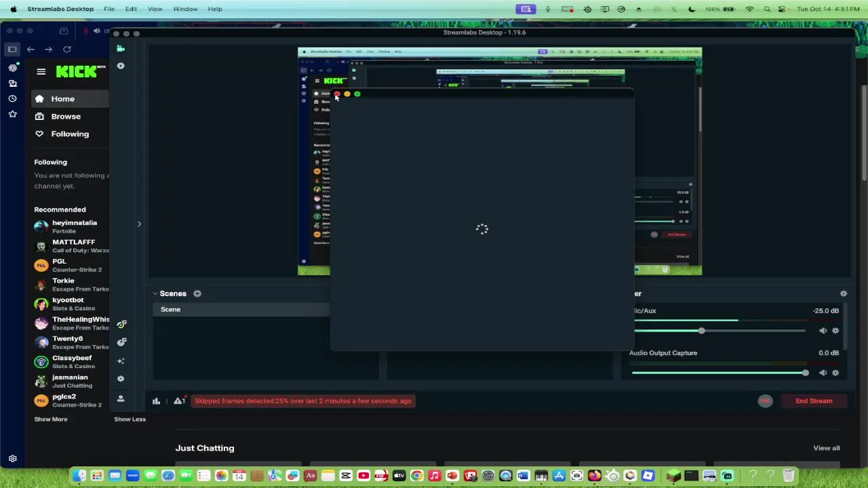Open Finder from the Dock
The image size is (868, 488).
79,476
